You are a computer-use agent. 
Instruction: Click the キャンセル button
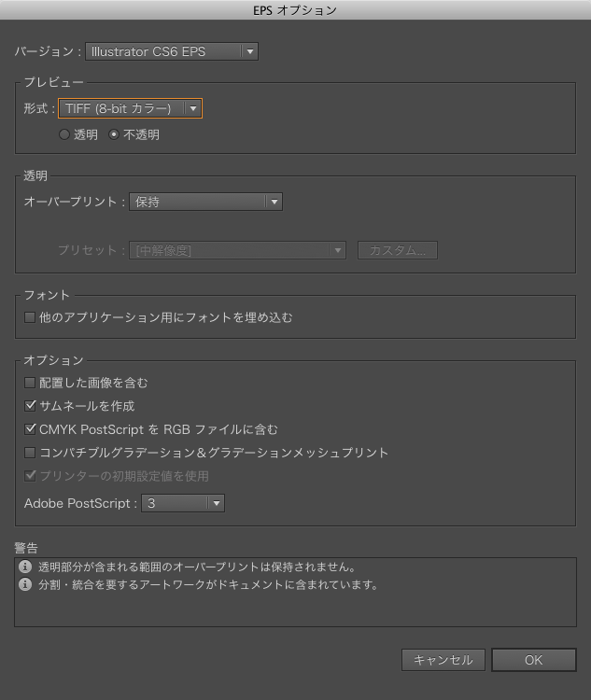click(x=443, y=660)
